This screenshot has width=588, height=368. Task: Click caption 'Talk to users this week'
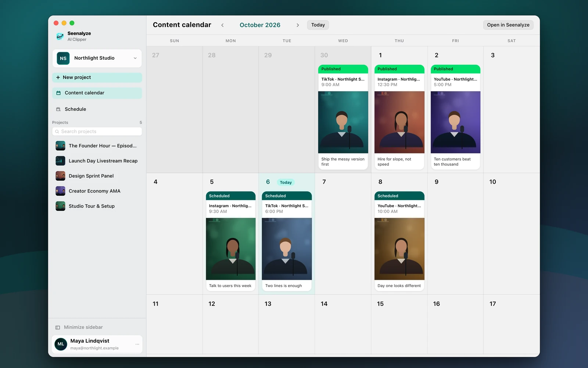(x=230, y=286)
